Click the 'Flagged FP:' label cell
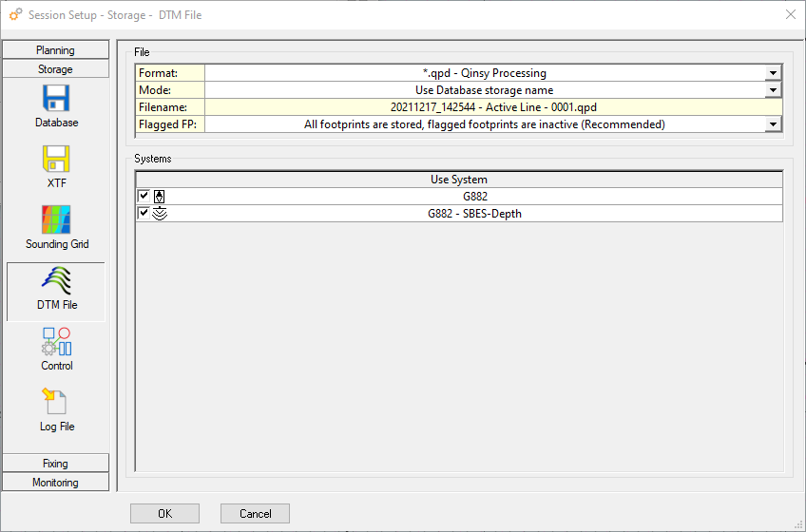806x532 pixels. pyautogui.click(x=170, y=124)
